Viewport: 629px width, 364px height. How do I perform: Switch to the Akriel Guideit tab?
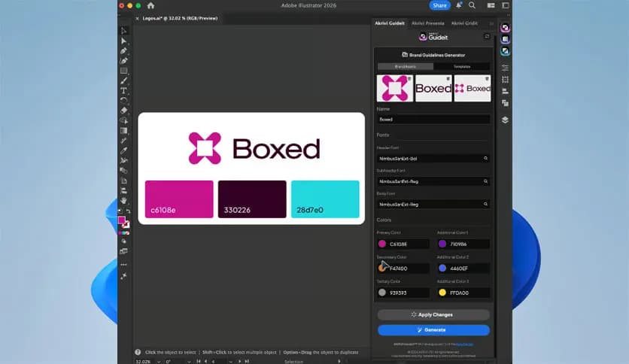(390, 23)
